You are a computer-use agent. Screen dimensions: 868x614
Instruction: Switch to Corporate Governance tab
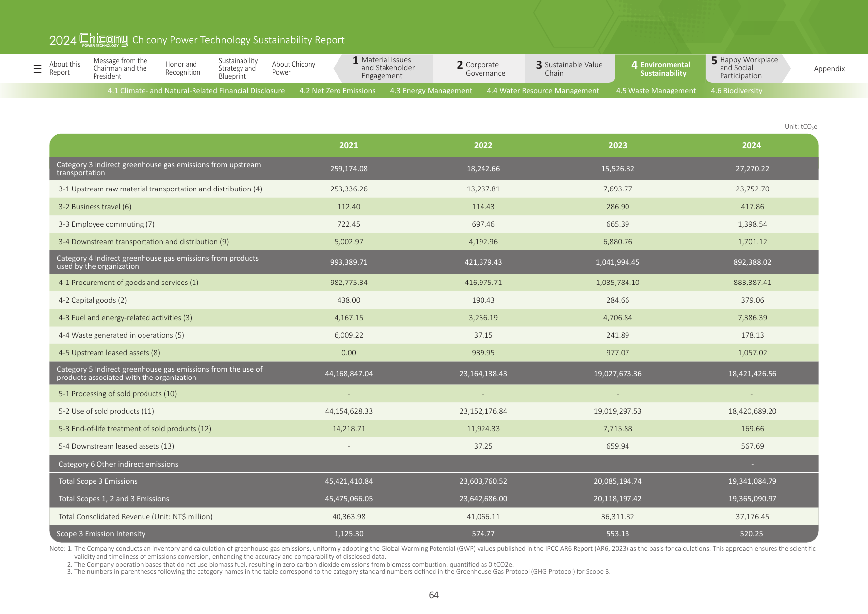point(479,69)
